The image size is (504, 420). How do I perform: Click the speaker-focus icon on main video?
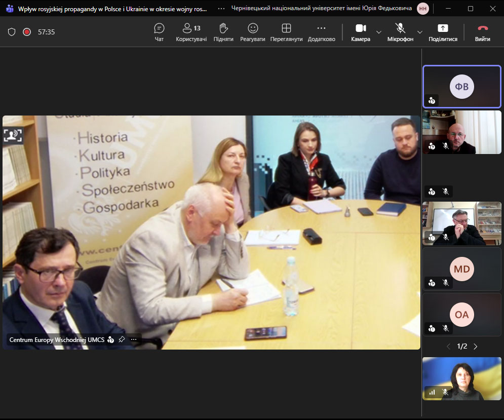[13, 135]
